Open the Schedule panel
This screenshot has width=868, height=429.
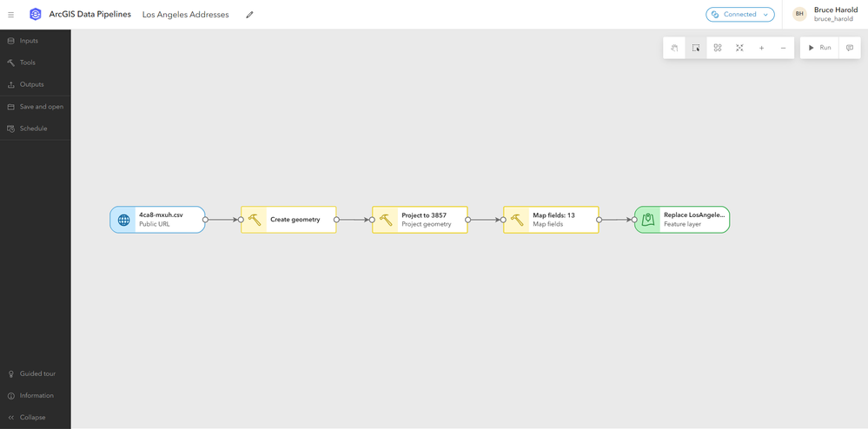pyautogui.click(x=36, y=129)
